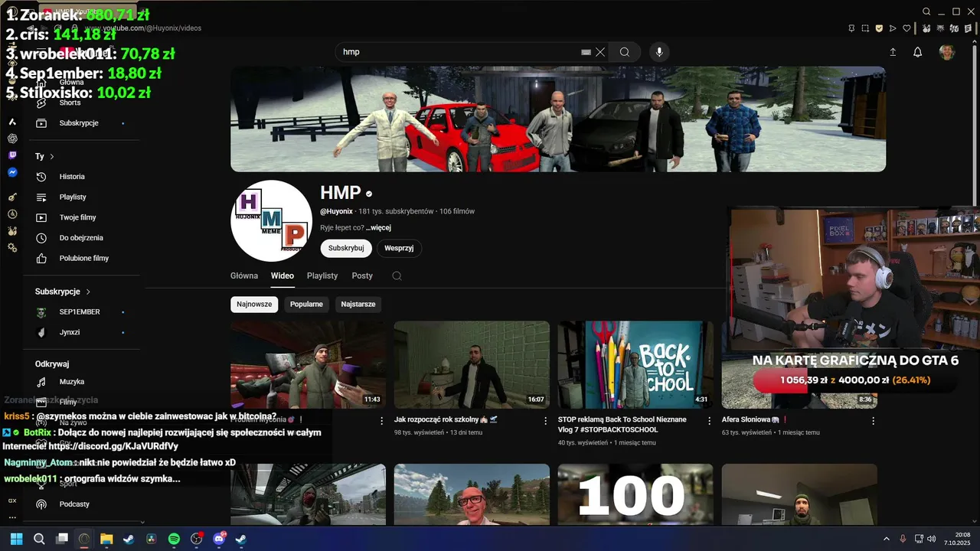The image size is (980, 551).
Task: Click the Opera heart bookmark icon
Action: (x=906, y=28)
